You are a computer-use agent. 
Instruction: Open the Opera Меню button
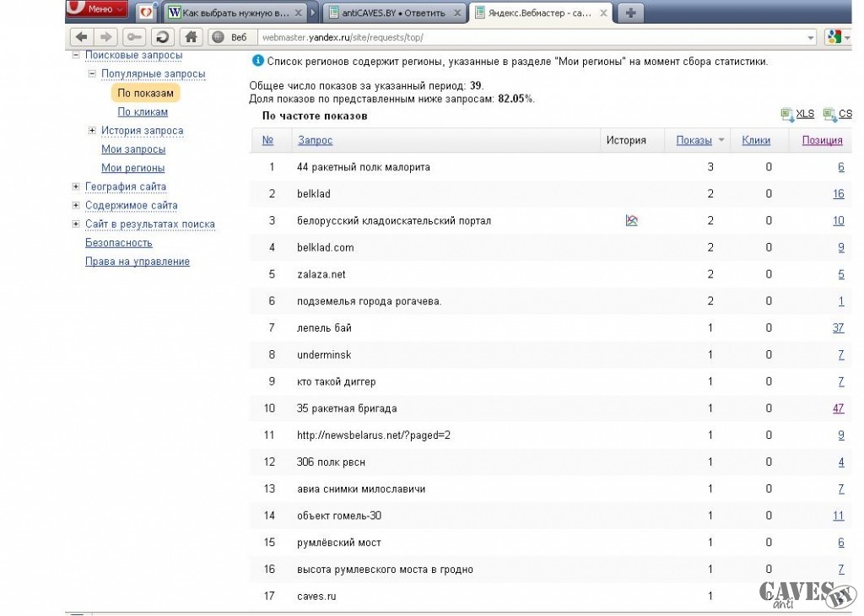(x=97, y=9)
